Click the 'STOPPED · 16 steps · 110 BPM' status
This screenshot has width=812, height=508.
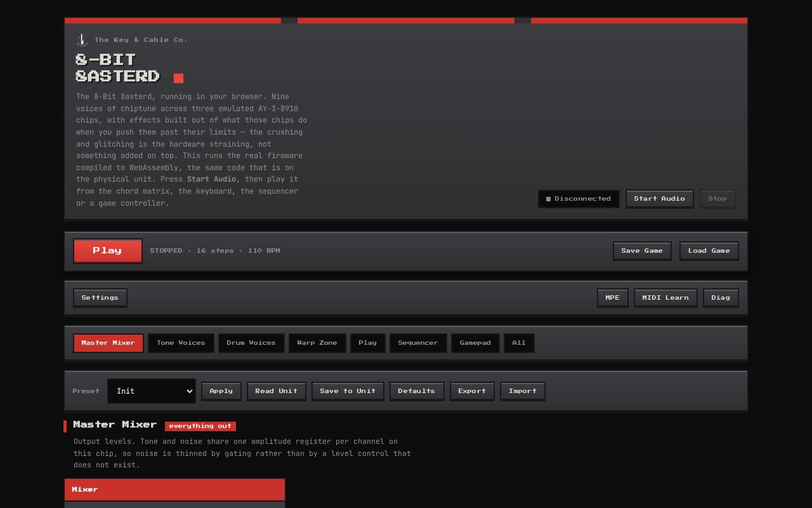pos(215,251)
